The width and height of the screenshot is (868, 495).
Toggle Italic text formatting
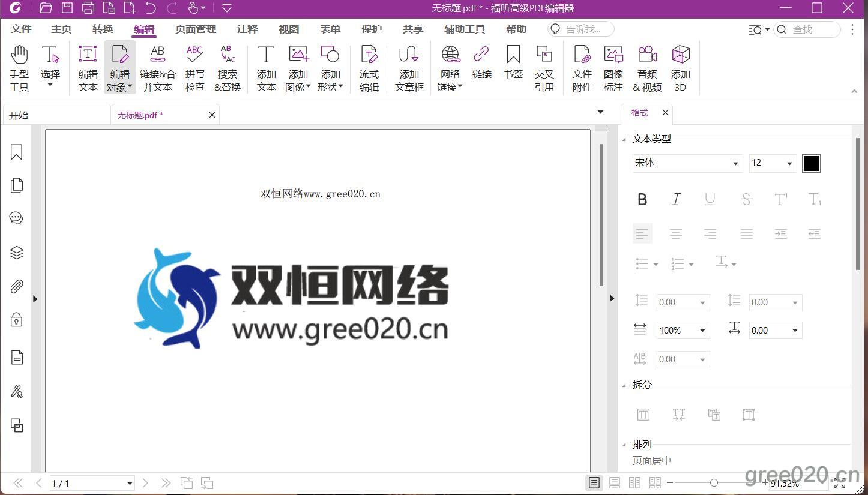pyautogui.click(x=676, y=200)
